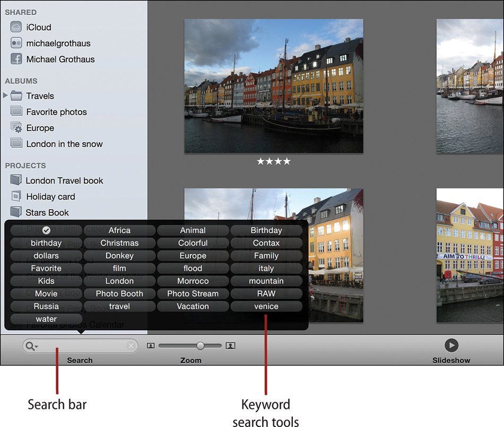This screenshot has height=427, width=504.
Task: Select the film keyword
Action: tap(119, 268)
